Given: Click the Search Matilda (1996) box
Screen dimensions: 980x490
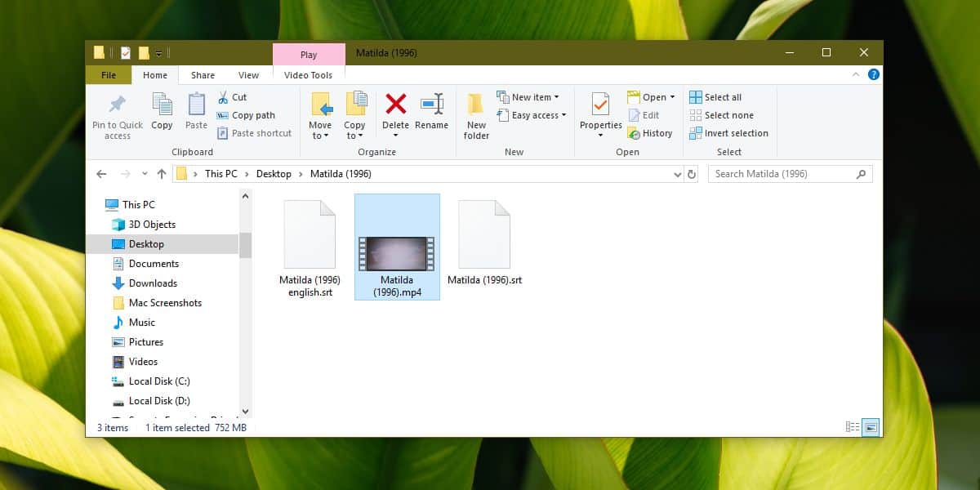Looking at the screenshot, I should (790, 174).
